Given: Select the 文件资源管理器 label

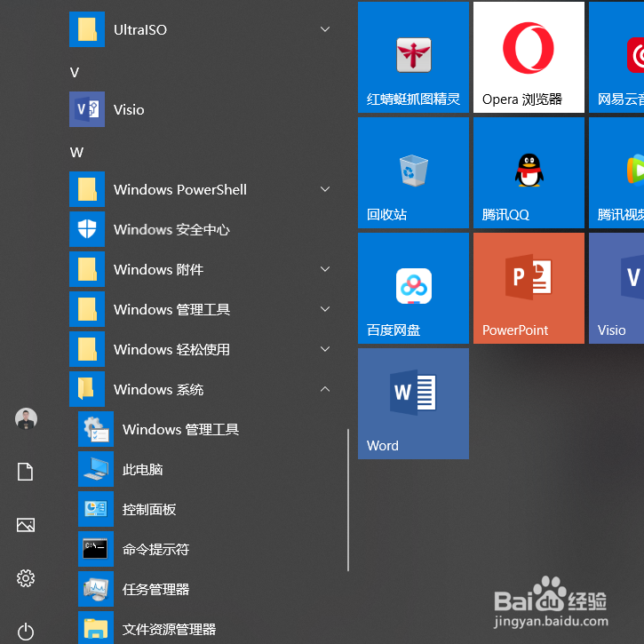Looking at the screenshot, I should coord(169,629).
